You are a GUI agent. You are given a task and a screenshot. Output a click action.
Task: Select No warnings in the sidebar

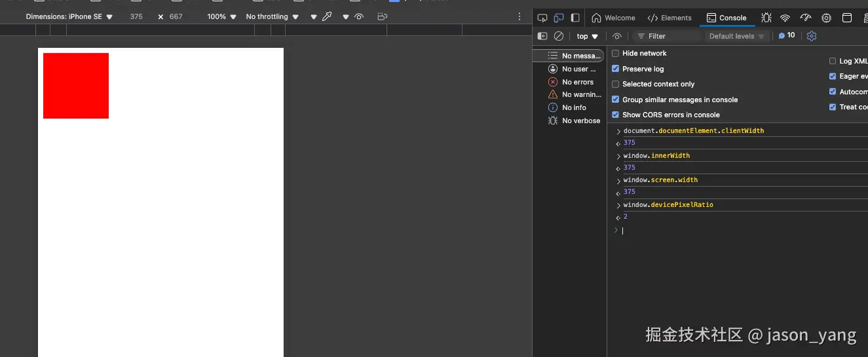569,94
